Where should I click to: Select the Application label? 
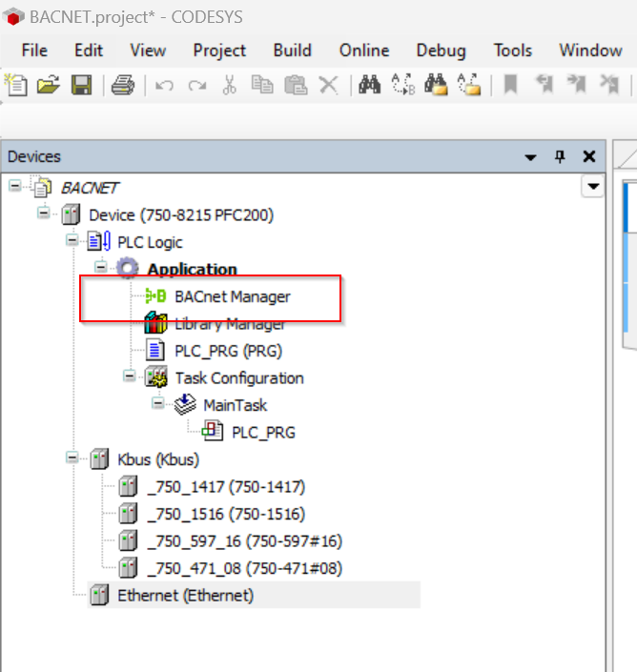click(x=192, y=269)
